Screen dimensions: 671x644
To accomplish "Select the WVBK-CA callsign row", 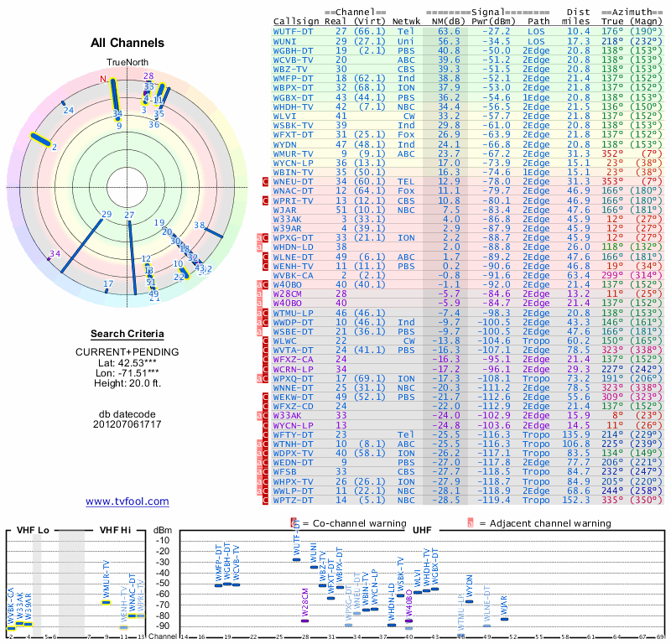I will tap(468, 276).
